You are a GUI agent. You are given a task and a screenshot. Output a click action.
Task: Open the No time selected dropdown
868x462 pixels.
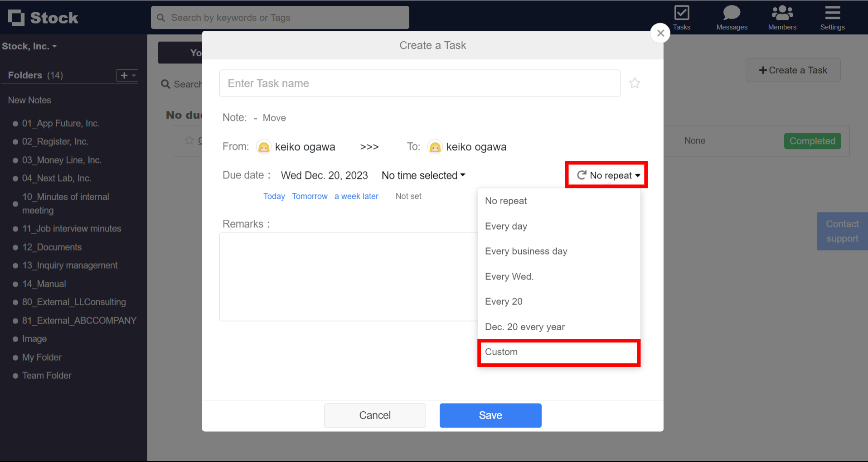[423, 175]
